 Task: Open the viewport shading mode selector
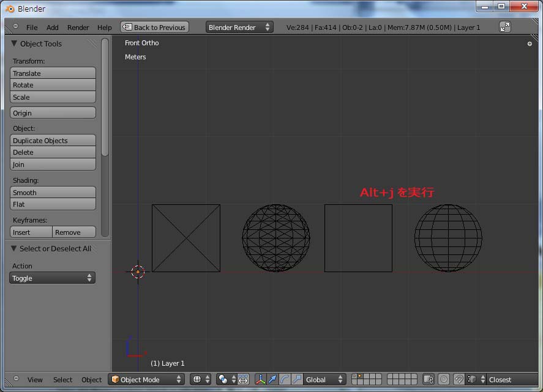pyautogui.click(x=201, y=380)
